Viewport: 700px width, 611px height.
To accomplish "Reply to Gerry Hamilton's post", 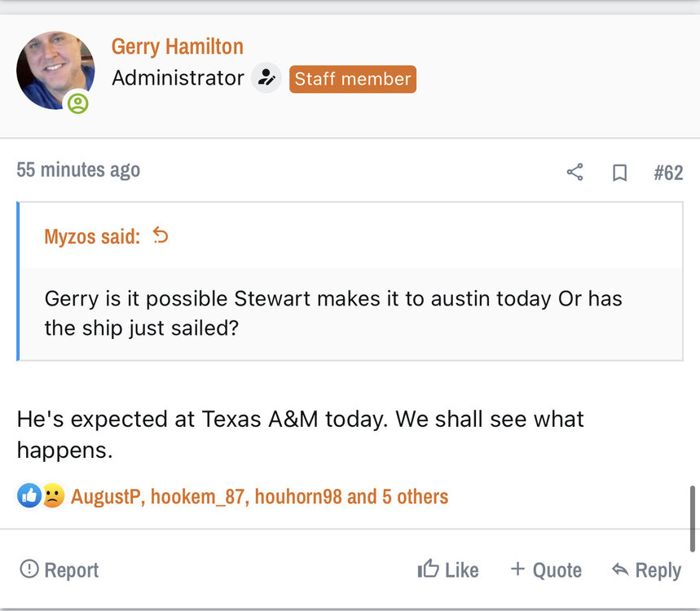I will (x=646, y=569).
